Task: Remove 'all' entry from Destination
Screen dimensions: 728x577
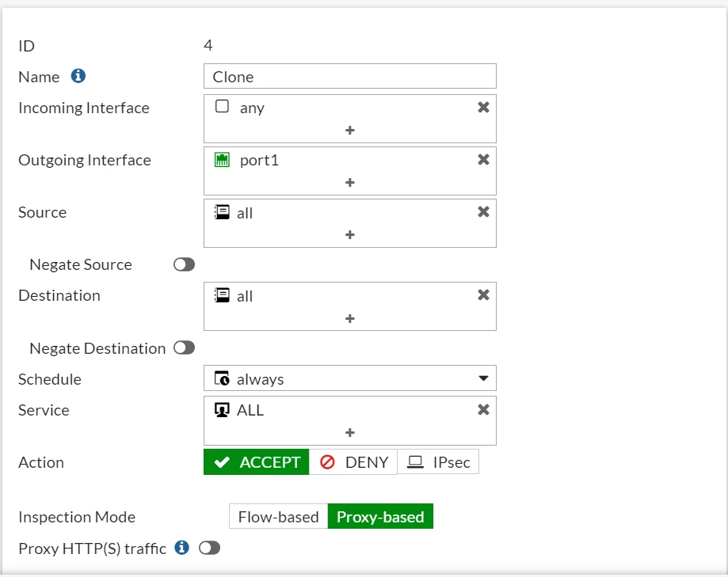Action: 483,295
